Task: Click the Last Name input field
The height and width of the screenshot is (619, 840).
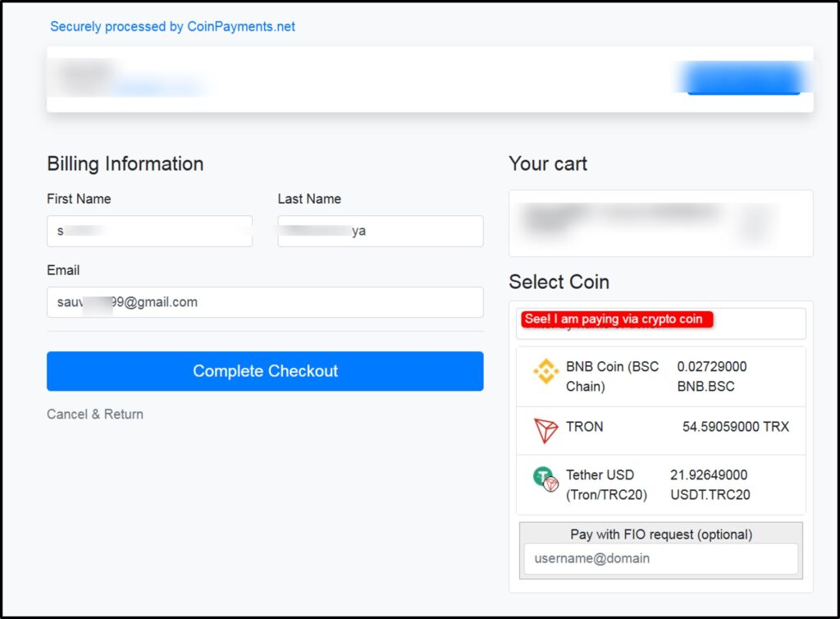Action: click(381, 231)
